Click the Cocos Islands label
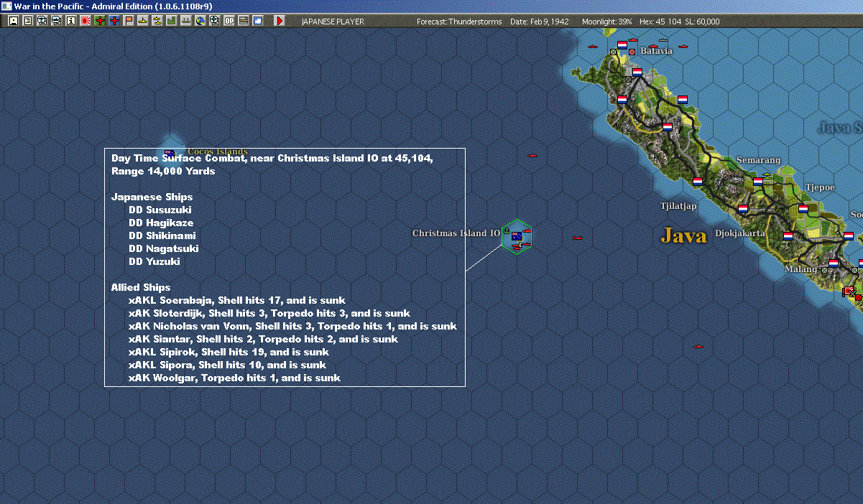Screen dimensions: 863x504 pyautogui.click(x=217, y=151)
